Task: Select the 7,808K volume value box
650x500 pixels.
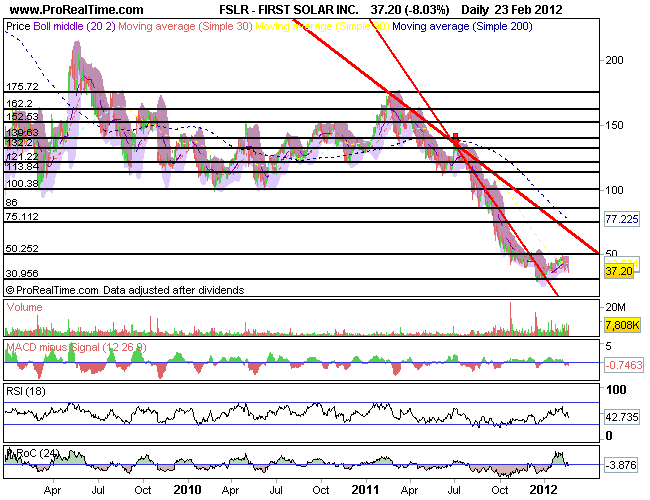Action: click(623, 325)
